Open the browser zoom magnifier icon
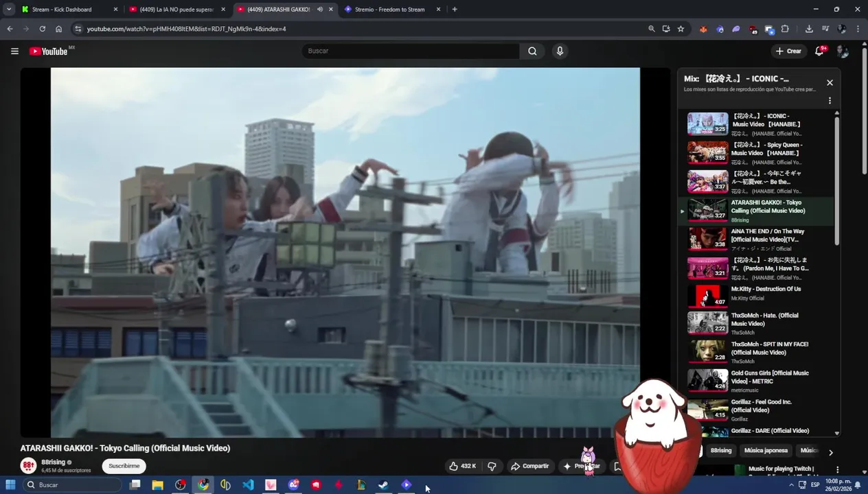The image size is (868, 494). tap(651, 29)
